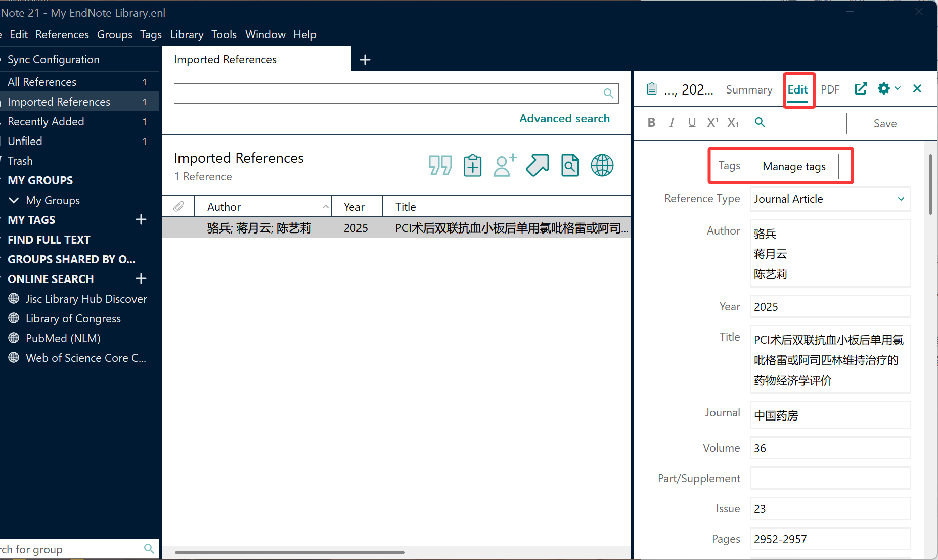This screenshot has height=560, width=938.
Task: Click the Add new reference clipboard icon
Action: [x=473, y=165]
